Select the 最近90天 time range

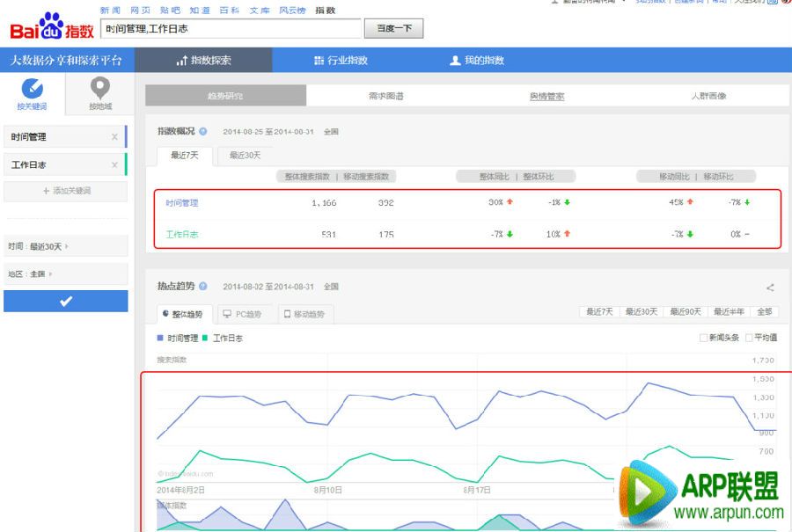(686, 312)
